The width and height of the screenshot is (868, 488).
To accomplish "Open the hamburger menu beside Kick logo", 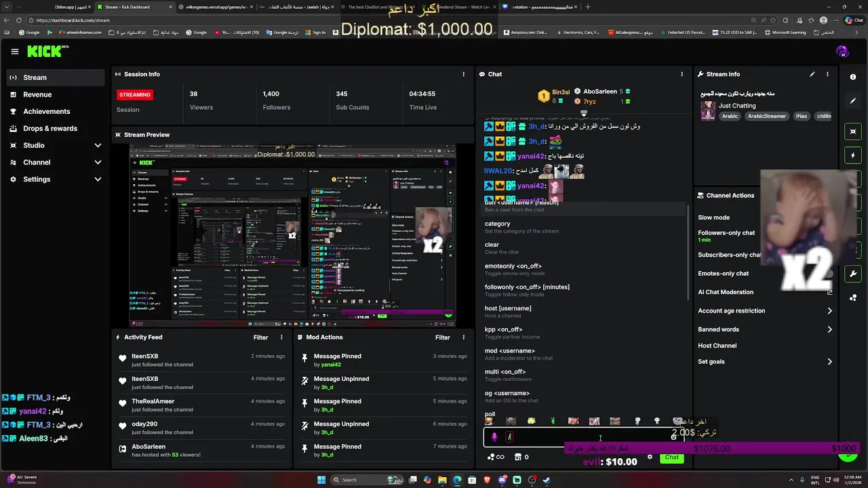I will [14, 52].
